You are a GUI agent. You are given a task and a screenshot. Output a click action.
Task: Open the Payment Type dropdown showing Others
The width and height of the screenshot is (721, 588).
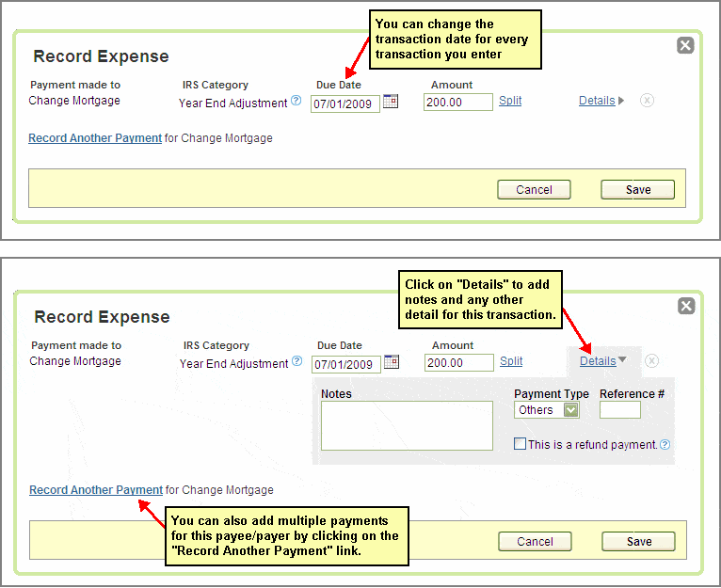[x=570, y=410]
